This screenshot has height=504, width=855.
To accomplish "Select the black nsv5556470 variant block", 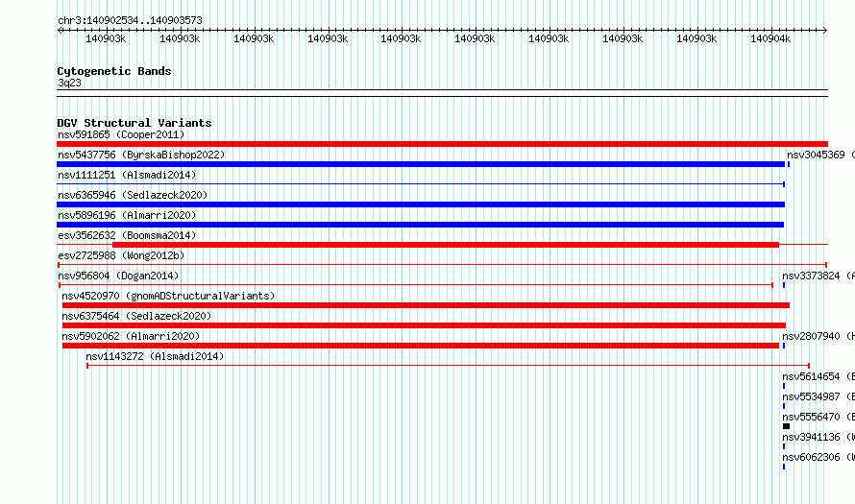I will 786,426.
